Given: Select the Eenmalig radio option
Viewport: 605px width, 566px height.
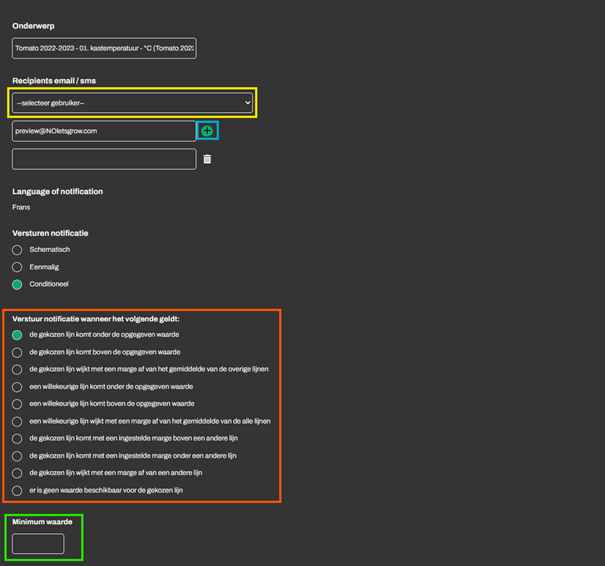Looking at the screenshot, I should pyautogui.click(x=17, y=267).
